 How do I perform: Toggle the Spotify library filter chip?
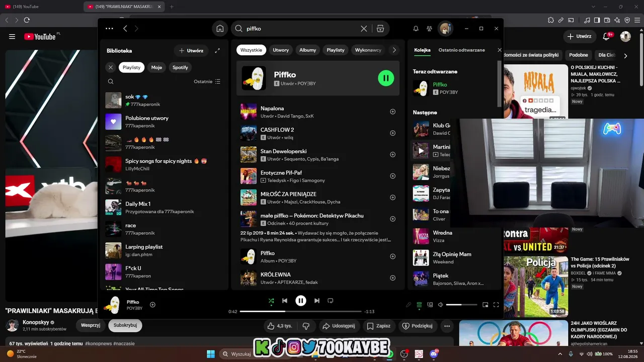(x=180, y=67)
